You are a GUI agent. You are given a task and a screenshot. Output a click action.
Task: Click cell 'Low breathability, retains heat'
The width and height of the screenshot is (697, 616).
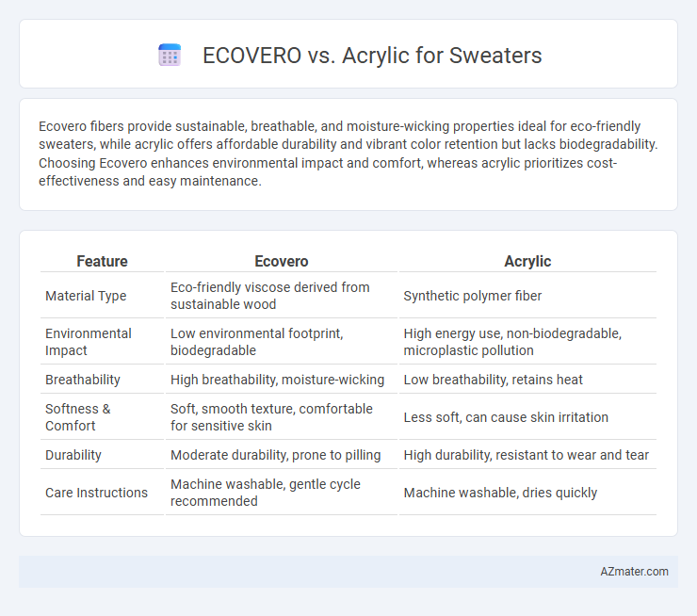click(527, 380)
